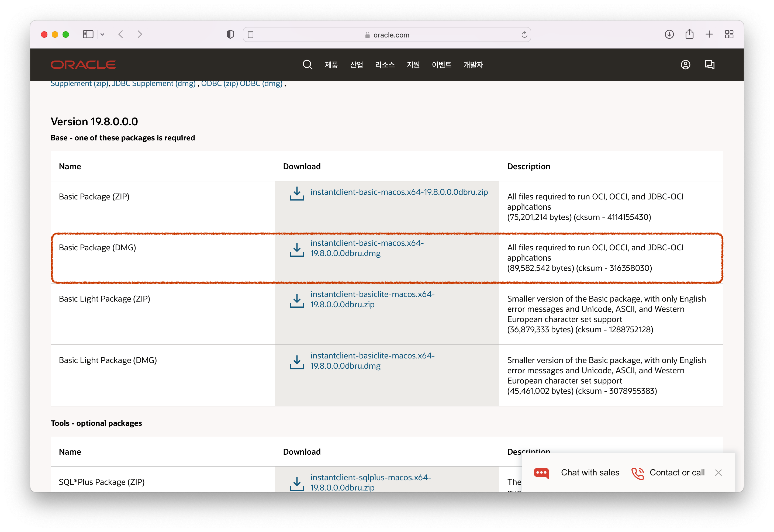Image resolution: width=774 pixels, height=532 pixels.
Task: Open the 제품 menu
Action: click(x=331, y=65)
